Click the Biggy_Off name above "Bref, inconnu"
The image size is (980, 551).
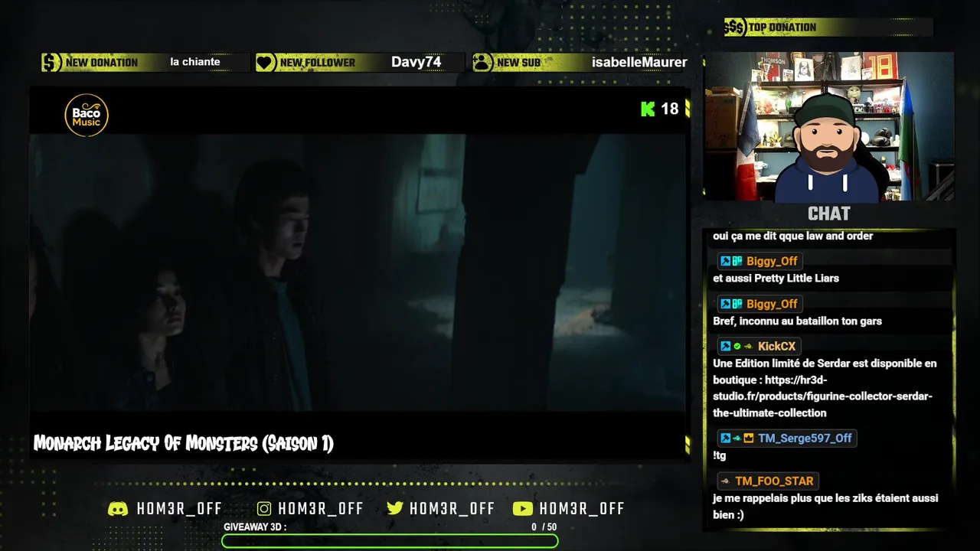click(x=772, y=304)
